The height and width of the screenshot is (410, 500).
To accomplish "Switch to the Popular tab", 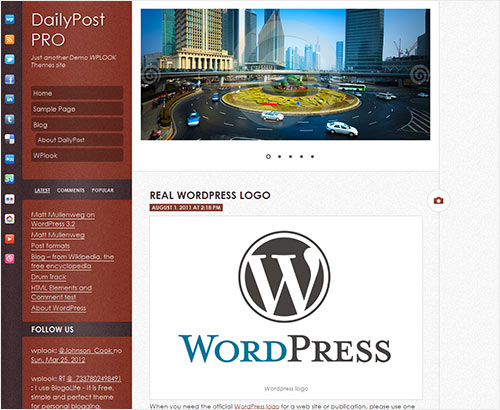I will 103,190.
